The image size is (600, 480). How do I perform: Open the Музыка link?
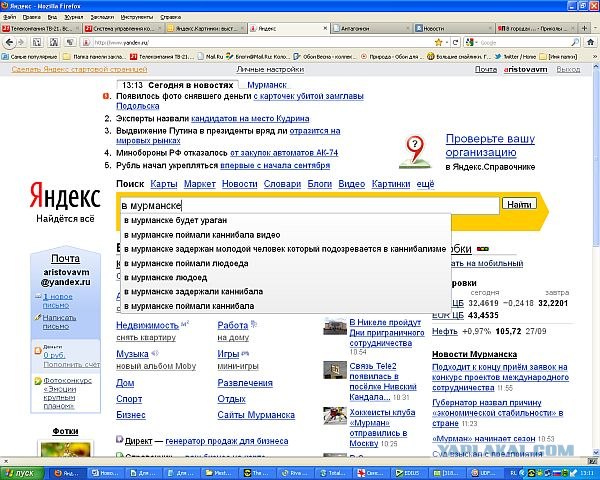coord(132,354)
